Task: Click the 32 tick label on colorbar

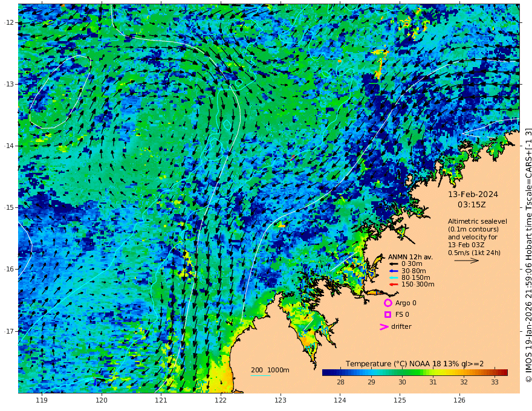Action: tap(464, 382)
